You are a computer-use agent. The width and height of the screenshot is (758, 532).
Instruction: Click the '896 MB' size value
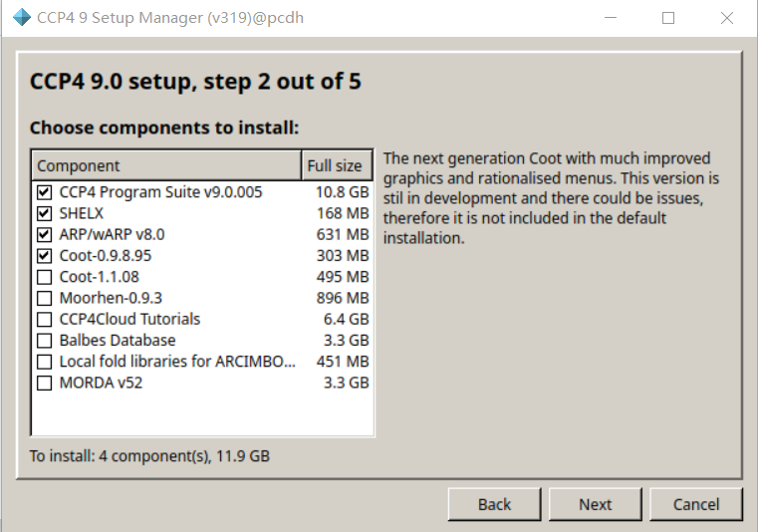(343, 299)
